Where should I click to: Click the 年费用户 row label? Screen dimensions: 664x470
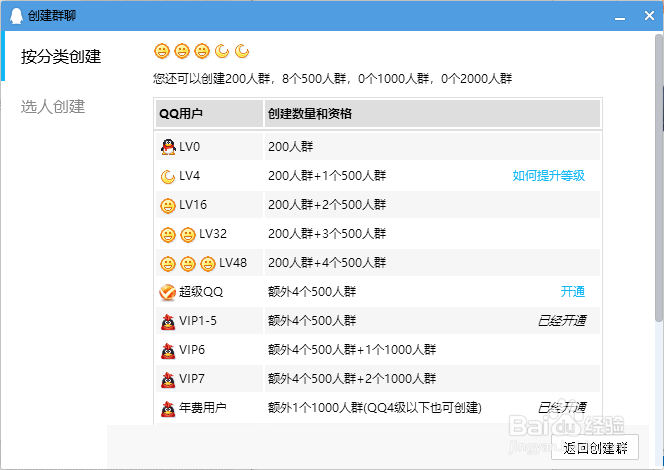(202, 408)
